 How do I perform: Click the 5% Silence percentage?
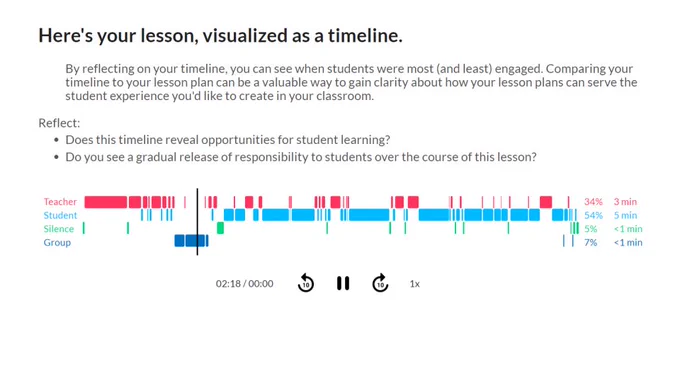point(591,229)
